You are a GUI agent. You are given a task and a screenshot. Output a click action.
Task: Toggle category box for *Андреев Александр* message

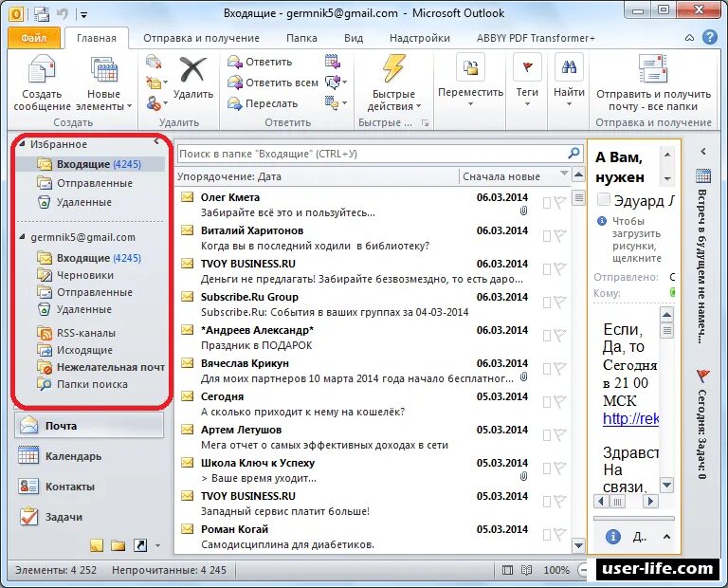(547, 336)
